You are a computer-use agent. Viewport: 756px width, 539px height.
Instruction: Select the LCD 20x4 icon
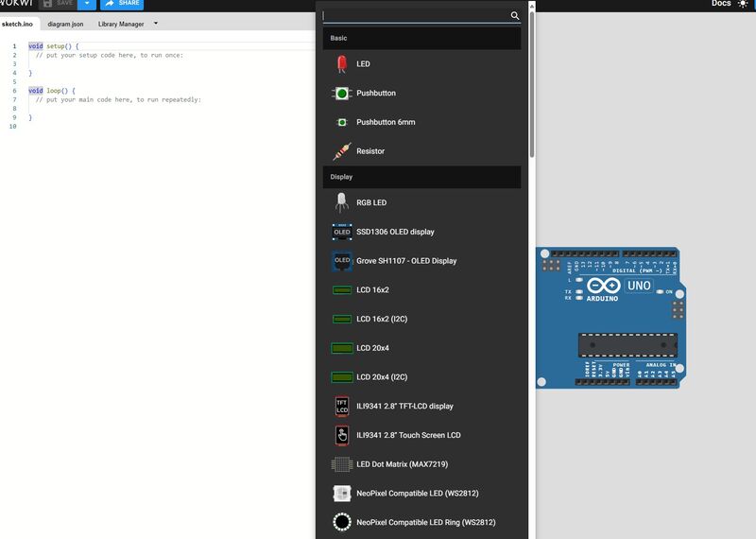pyautogui.click(x=342, y=348)
